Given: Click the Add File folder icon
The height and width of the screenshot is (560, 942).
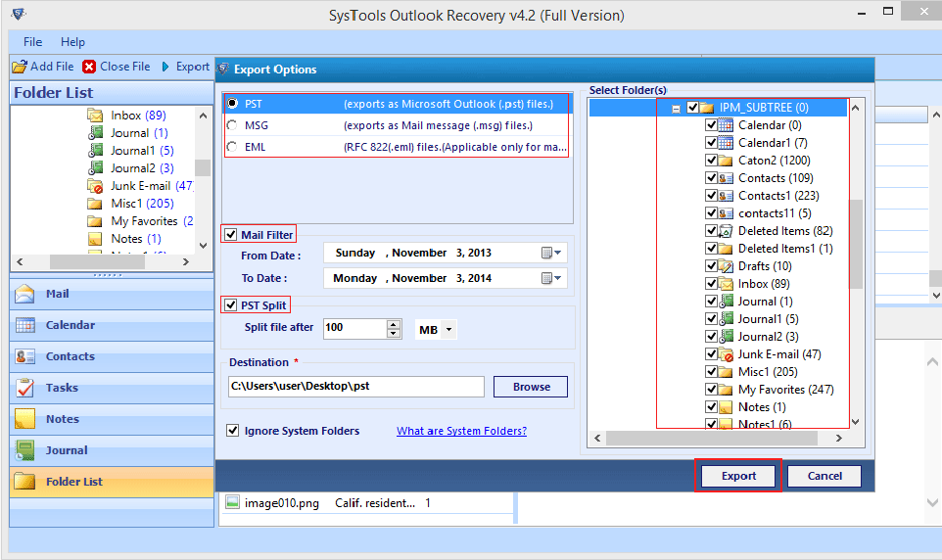Looking at the screenshot, I should (19, 67).
